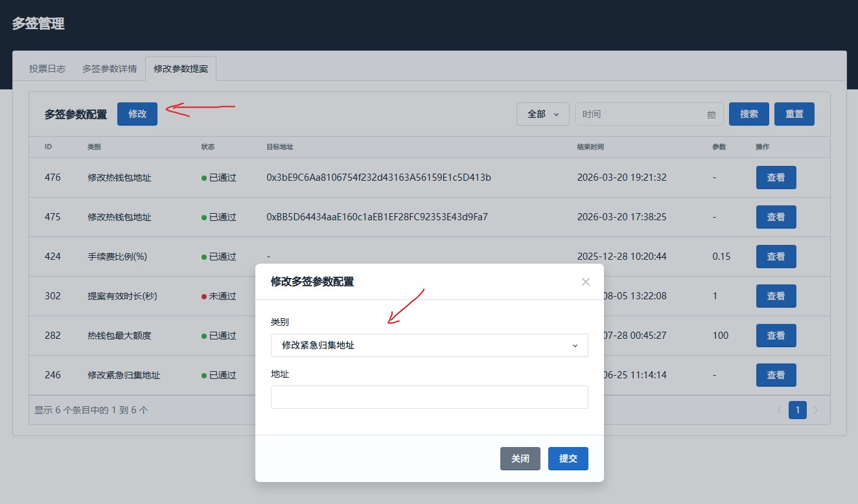The width and height of the screenshot is (858, 504).
Task: Submit the form with 提交 button
Action: pos(568,459)
